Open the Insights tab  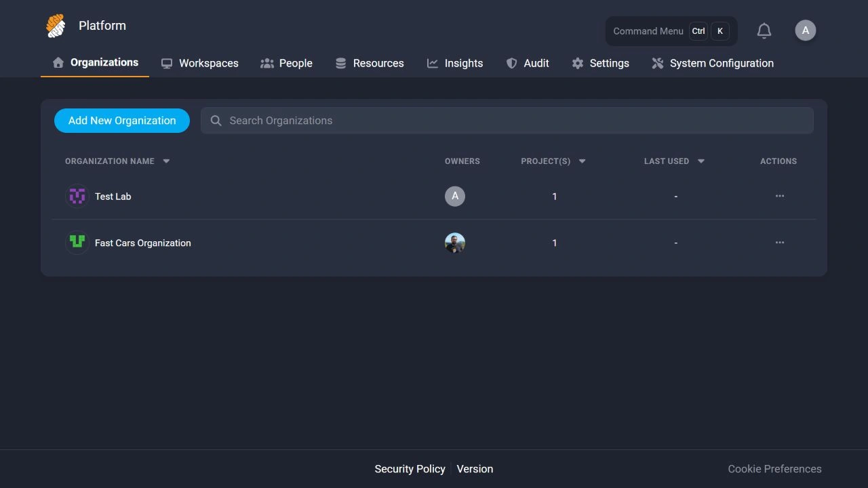(455, 63)
